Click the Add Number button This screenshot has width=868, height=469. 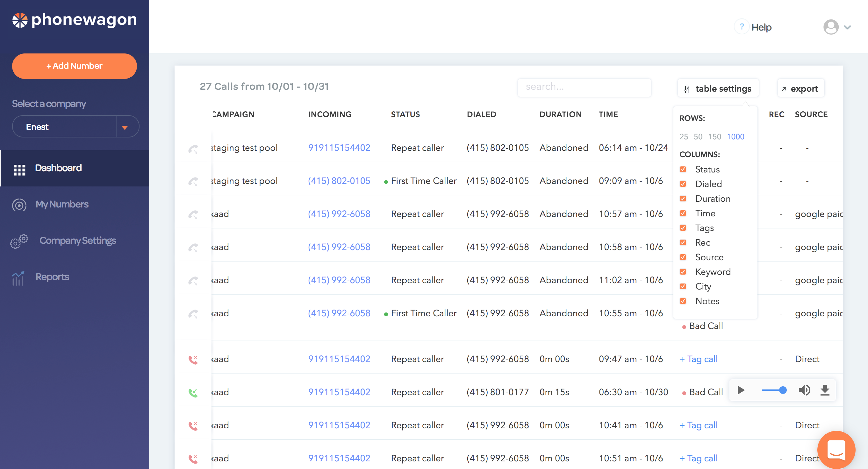point(75,66)
